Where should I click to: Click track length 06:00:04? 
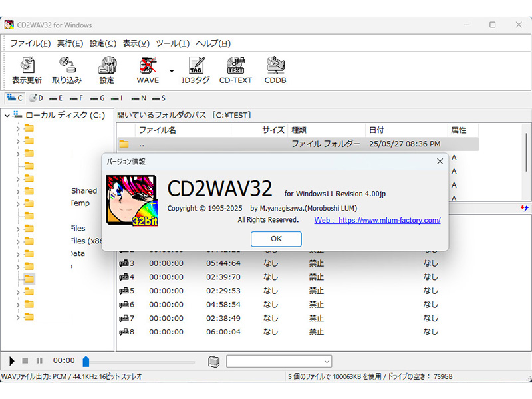[223, 332]
